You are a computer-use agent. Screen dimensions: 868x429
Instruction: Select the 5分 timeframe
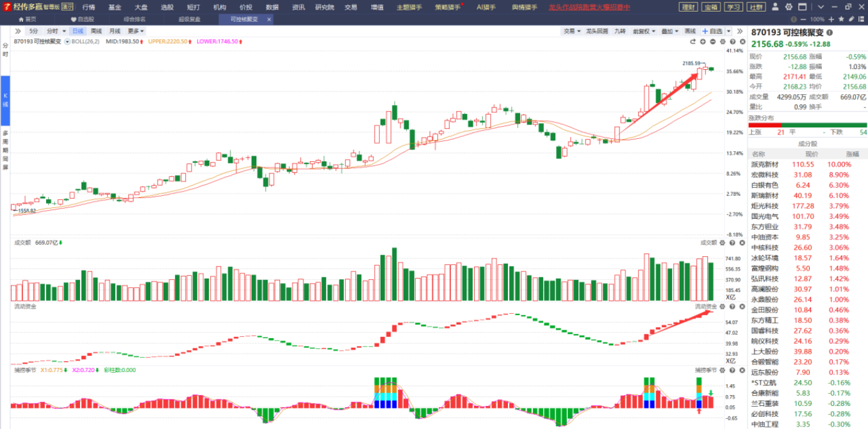pyautogui.click(x=33, y=31)
